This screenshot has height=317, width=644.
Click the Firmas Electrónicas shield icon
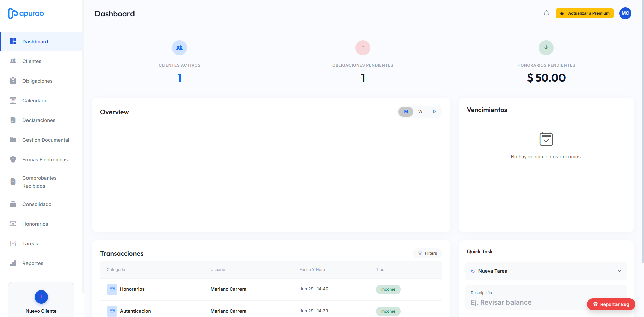point(13,159)
